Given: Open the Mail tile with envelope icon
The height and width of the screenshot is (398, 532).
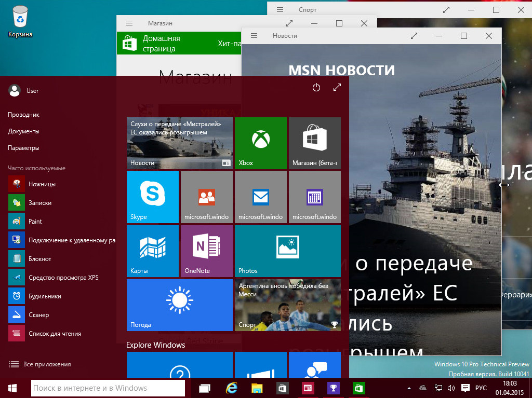Looking at the screenshot, I should tap(261, 197).
